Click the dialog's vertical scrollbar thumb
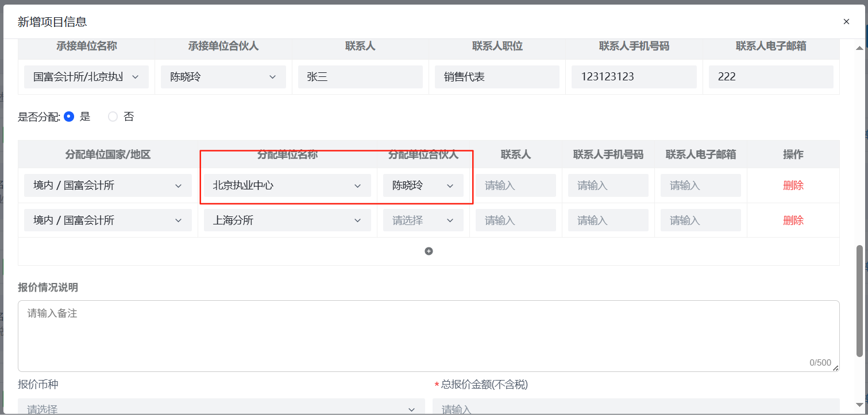 859,298
